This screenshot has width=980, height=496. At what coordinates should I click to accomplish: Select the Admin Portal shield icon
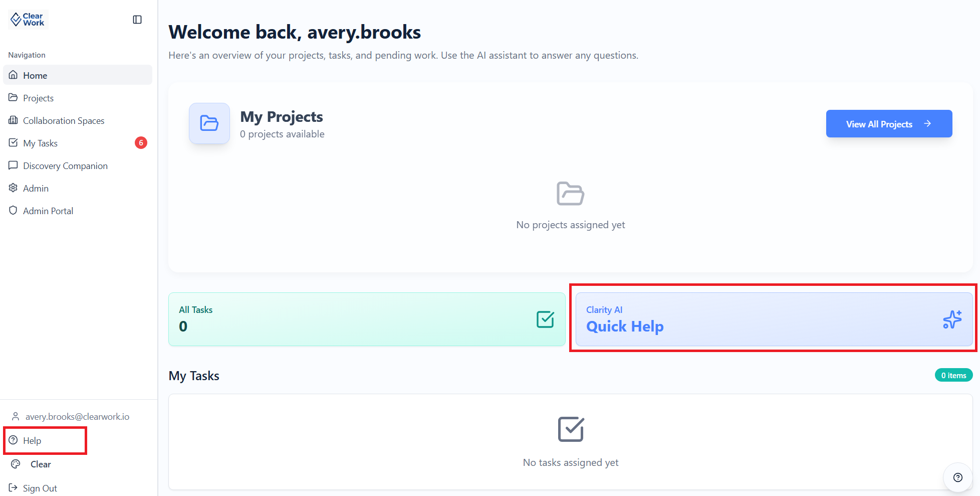click(13, 211)
